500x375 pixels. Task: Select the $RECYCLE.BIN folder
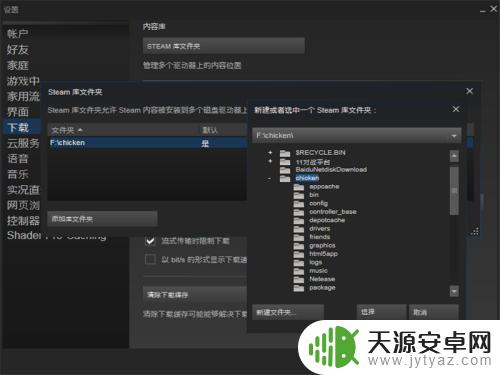[x=320, y=153]
